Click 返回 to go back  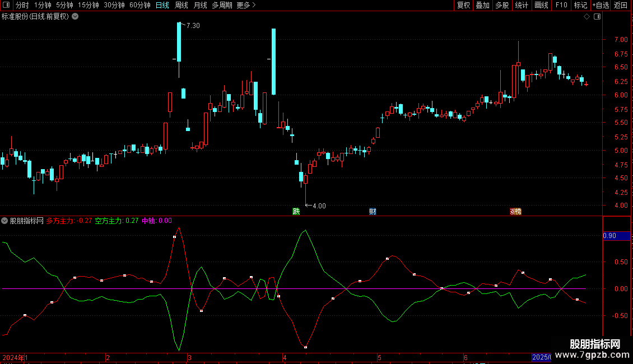point(621,5)
